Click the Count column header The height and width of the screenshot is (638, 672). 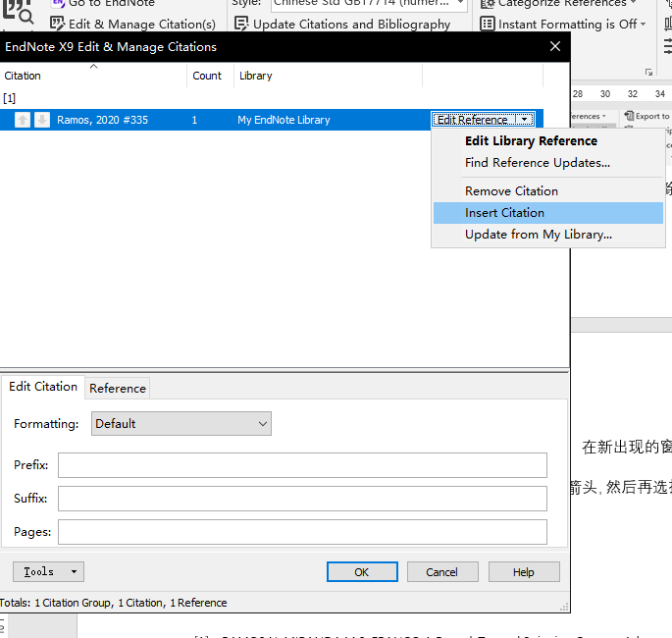210,76
